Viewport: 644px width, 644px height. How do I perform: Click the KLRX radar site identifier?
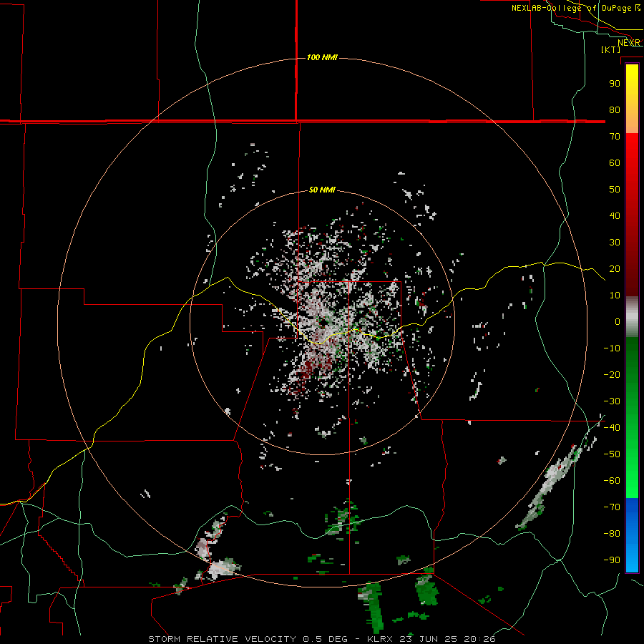coord(382,639)
